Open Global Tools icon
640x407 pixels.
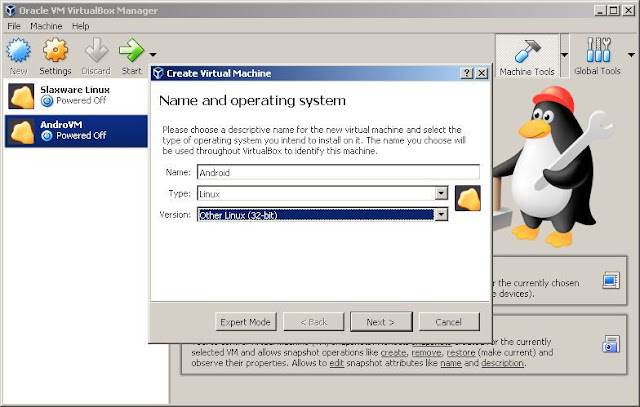point(597,52)
